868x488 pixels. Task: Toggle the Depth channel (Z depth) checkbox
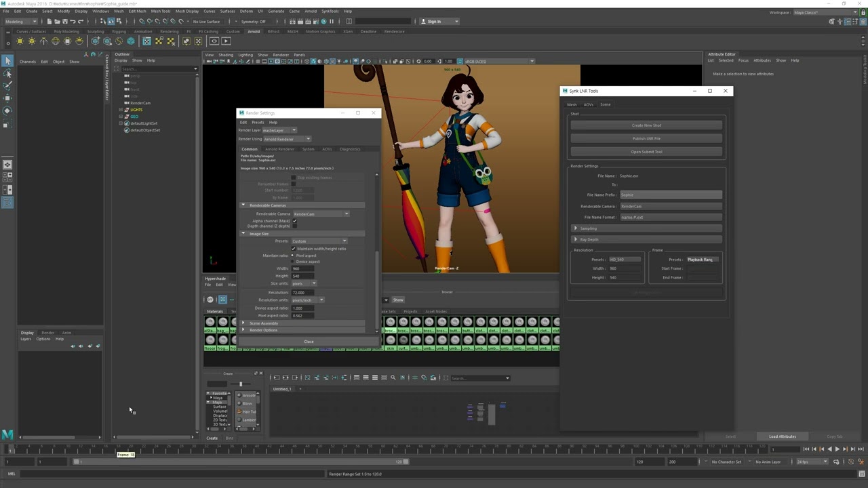(x=294, y=226)
